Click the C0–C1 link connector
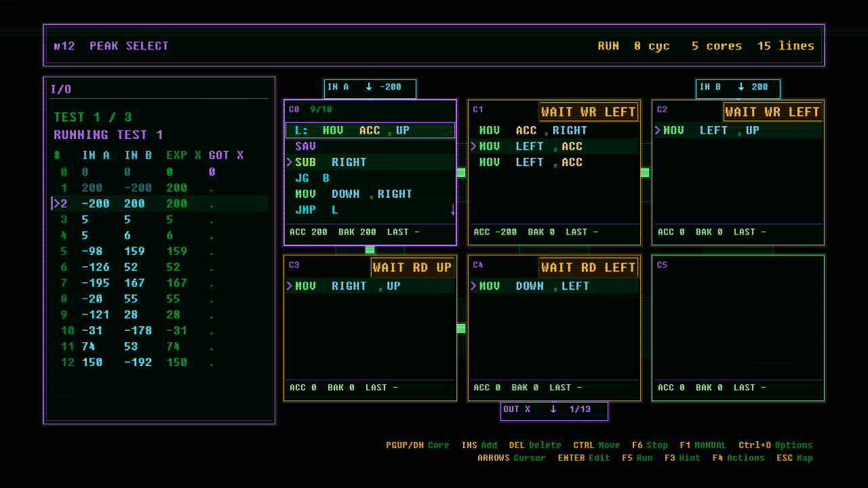Image resolution: width=868 pixels, height=488 pixels. [461, 173]
